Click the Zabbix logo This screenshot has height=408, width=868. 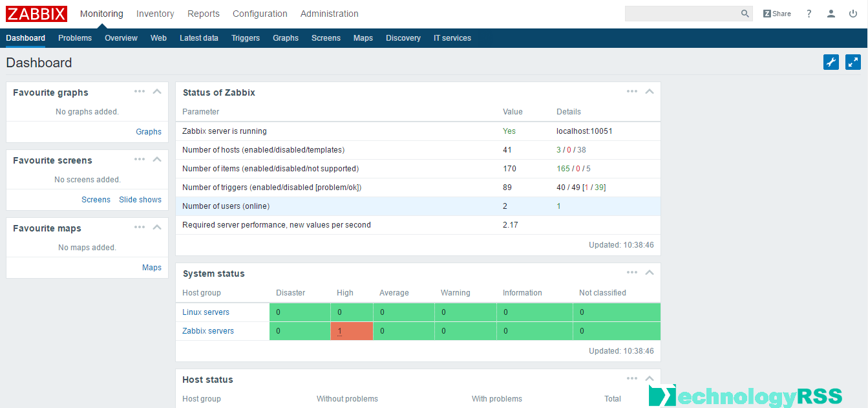36,14
